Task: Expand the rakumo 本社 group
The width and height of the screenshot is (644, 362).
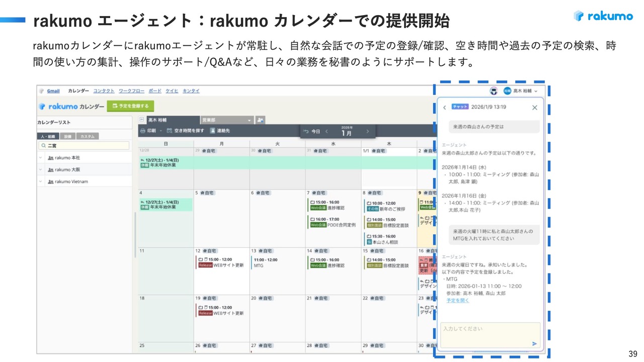Action: pos(41,158)
